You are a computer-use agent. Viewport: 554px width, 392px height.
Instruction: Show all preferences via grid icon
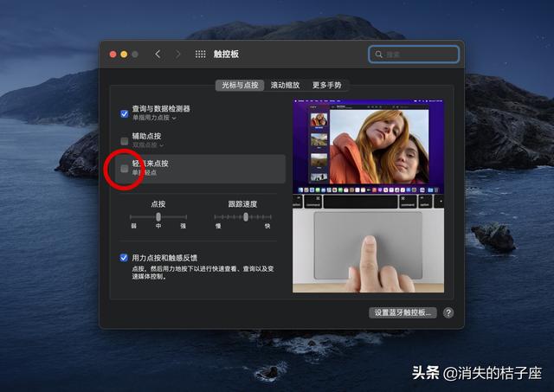(200, 54)
